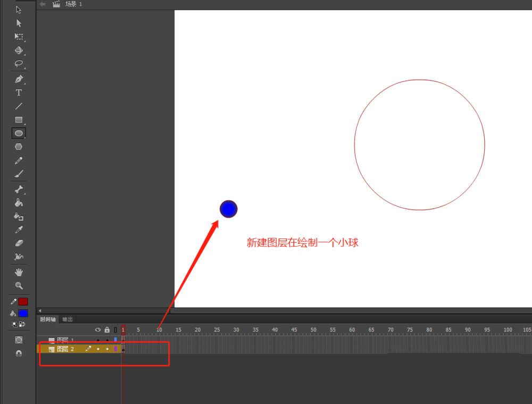This screenshot has height=404, width=532.
Task: Select the Ink Bottle tool
Action: pyautogui.click(x=19, y=216)
